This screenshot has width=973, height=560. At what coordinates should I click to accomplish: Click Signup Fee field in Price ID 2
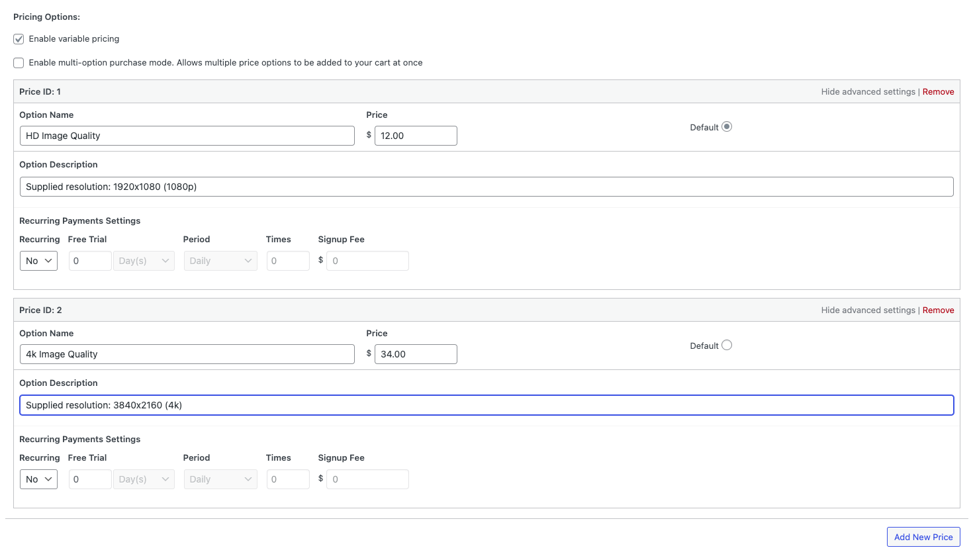367,479
